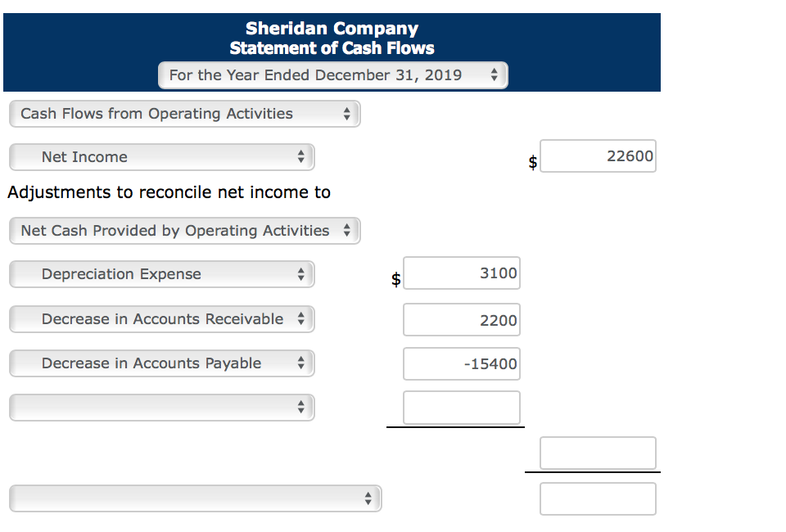This screenshot has height=532, width=786.
Task: Edit the Accounts Receivable amount 2200
Action: pyautogui.click(x=461, y=320)
